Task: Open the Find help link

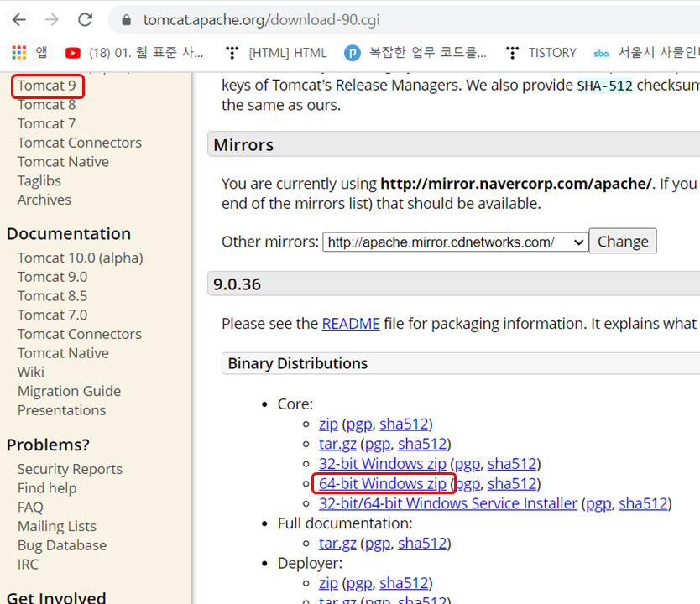Action: 47,488
